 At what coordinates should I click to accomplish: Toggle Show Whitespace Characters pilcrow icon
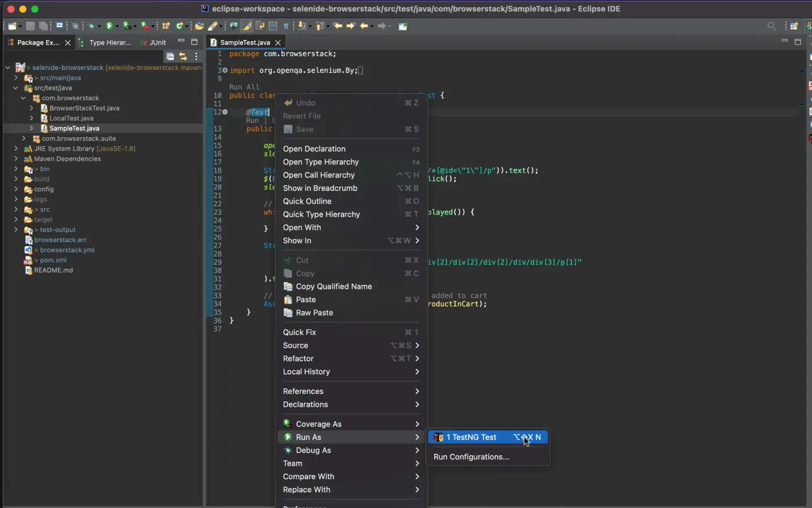tap(286, 26)
